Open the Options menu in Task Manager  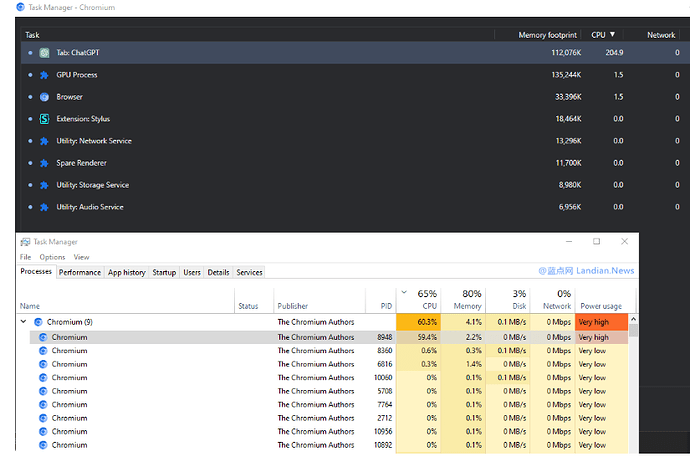(52, 257)
